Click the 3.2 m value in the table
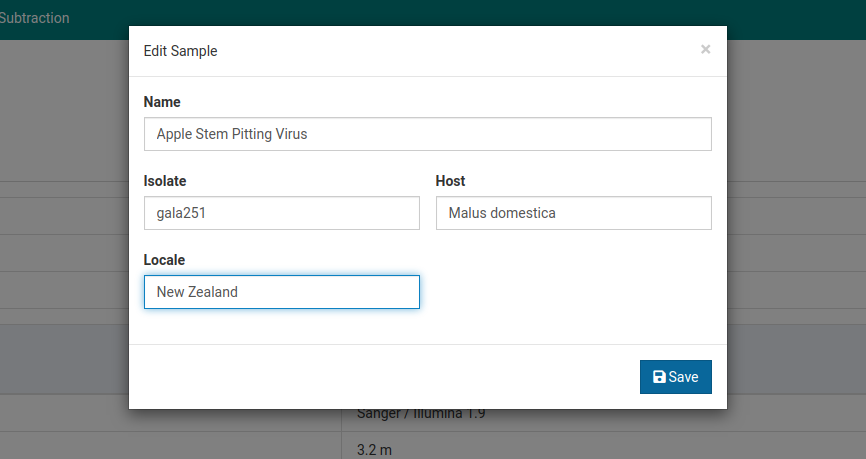The image size is (866, 459). [374, 449]
